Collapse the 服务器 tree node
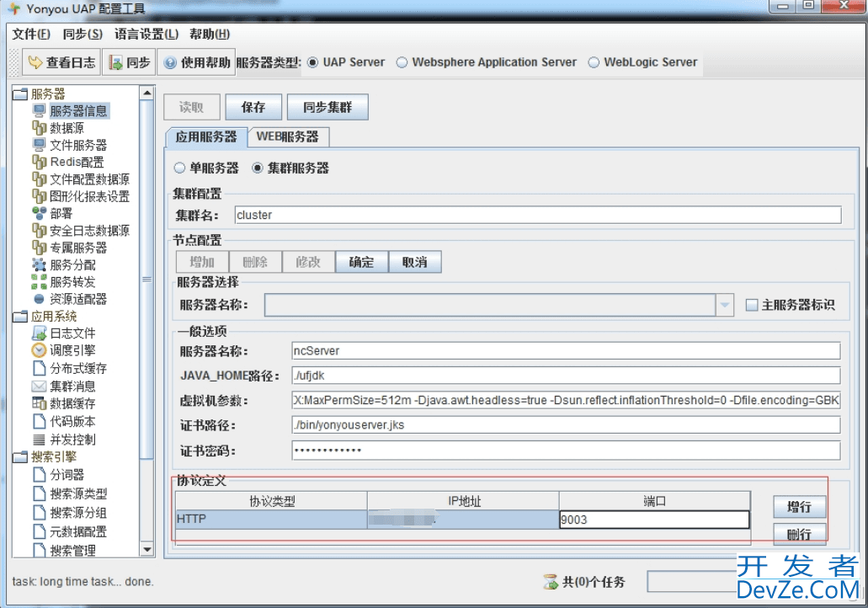 (20, 94)
